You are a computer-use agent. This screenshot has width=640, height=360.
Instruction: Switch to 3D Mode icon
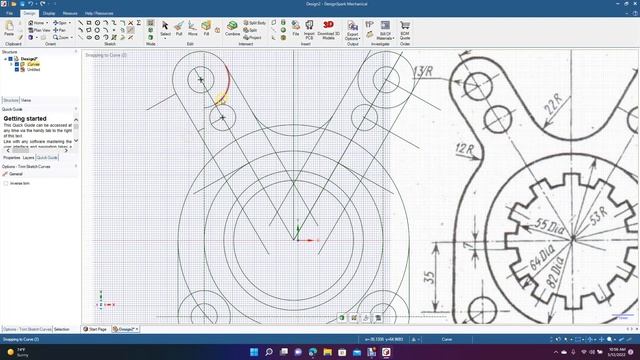click(151, 38)
